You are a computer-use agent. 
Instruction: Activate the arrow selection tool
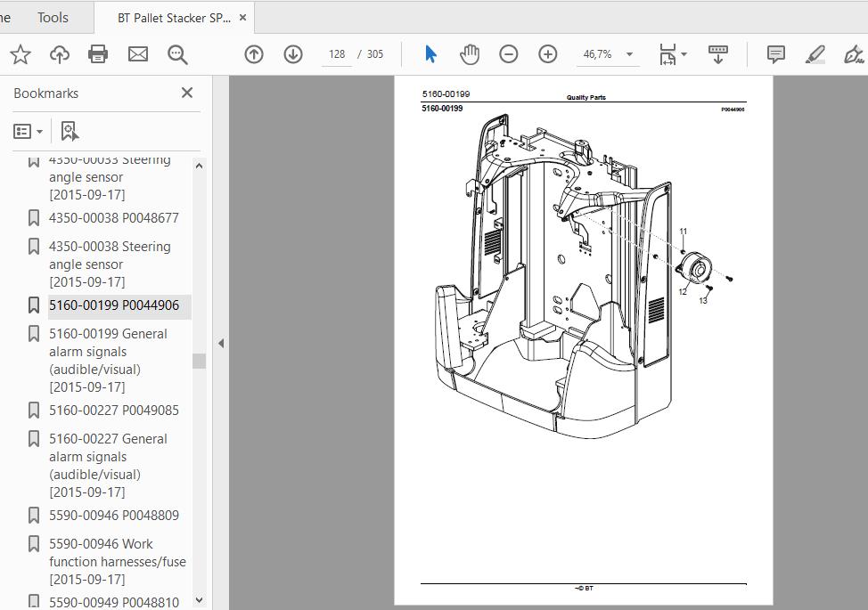tap(430, 54)
